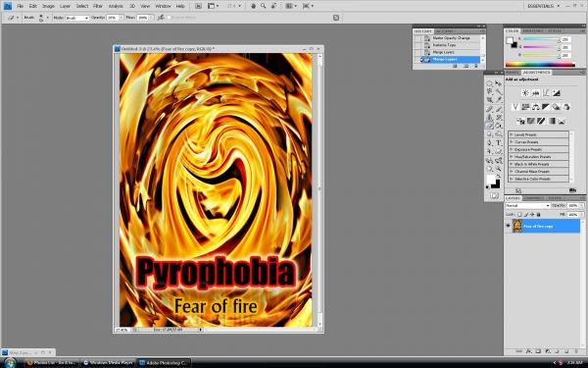Expand Exposure Presets
Viewport: 588px width, 368px height.
click(x=512, y=149)
